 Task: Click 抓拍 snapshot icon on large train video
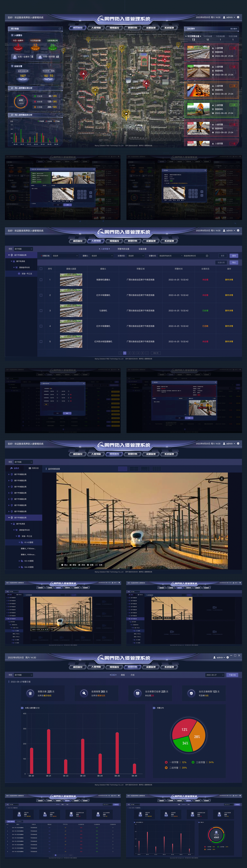coord(79,565)
